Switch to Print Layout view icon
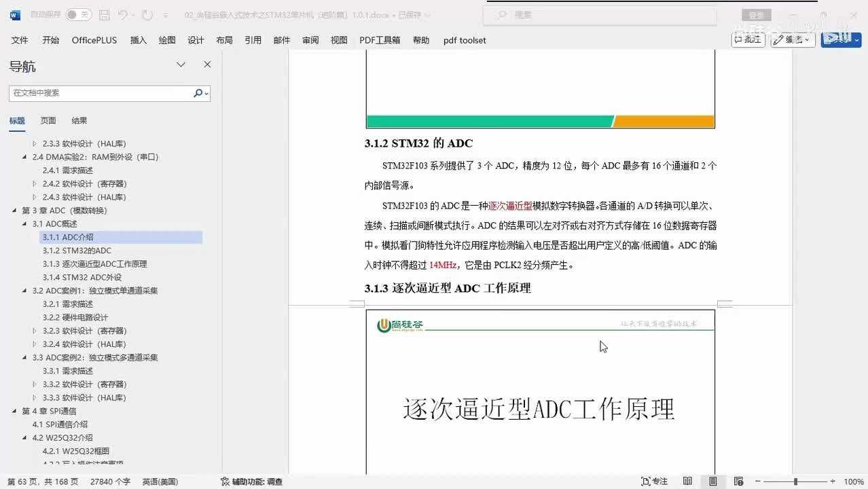Image resolution: width=868 pixels, height=489 pixels. [x=712, y=482]
